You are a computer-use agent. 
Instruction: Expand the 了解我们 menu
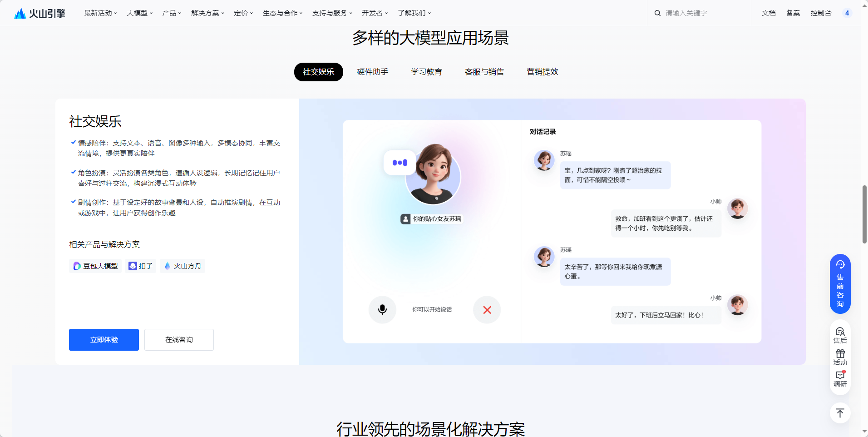[x=414, y=13]
